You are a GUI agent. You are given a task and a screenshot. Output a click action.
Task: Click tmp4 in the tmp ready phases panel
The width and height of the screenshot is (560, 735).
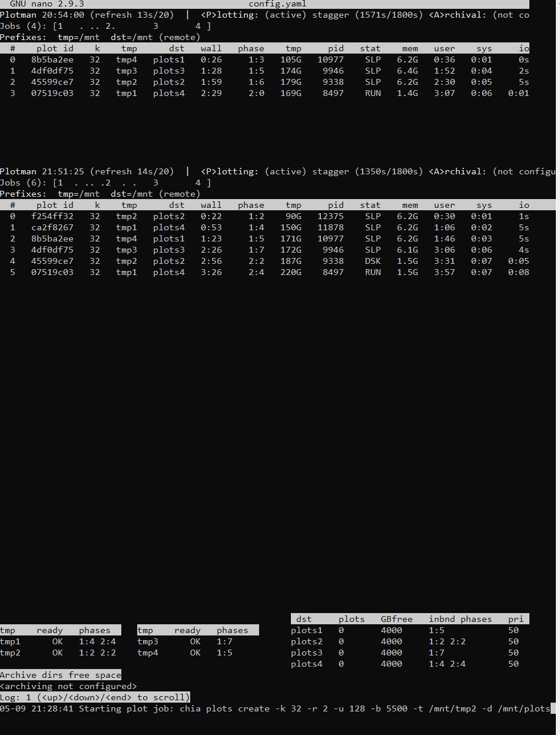tap(148, 653)
